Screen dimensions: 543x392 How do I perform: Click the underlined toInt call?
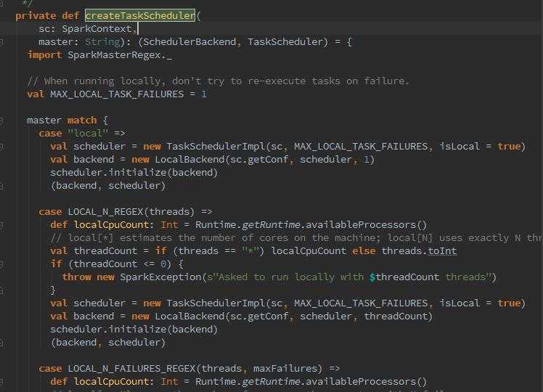click(442, 250)
